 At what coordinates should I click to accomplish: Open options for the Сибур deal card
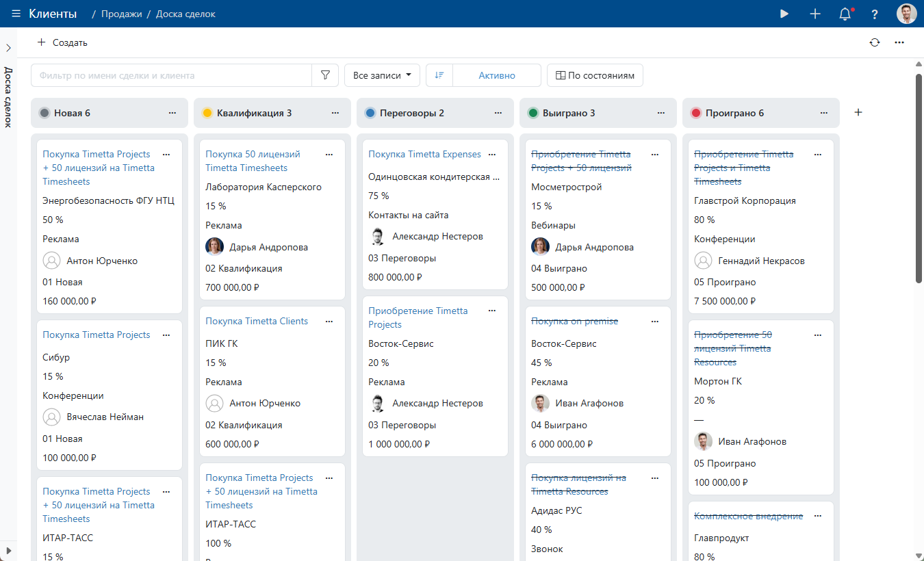click(x=166, y=335)
